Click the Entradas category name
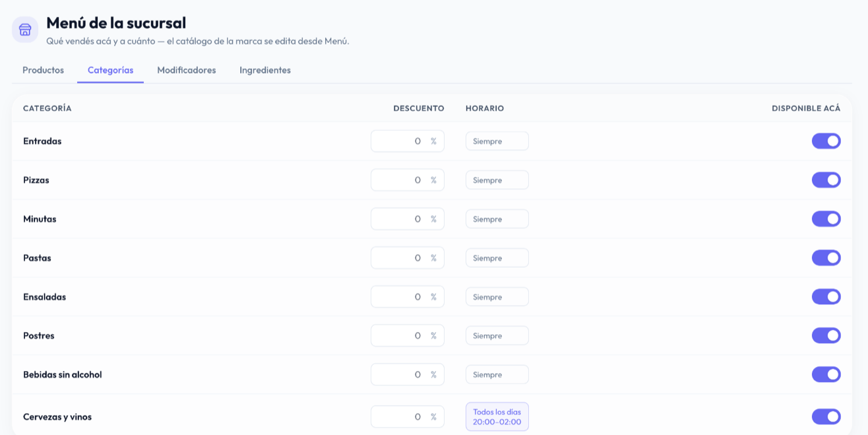 pyautogui.click(x=42, y=141)
